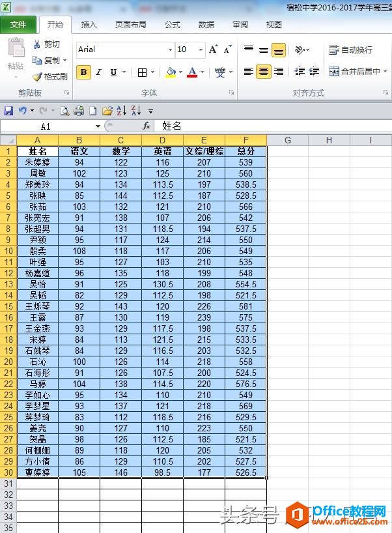Click the text orientation icon
This screenshot has height=533, width=392.
(300, 50)
